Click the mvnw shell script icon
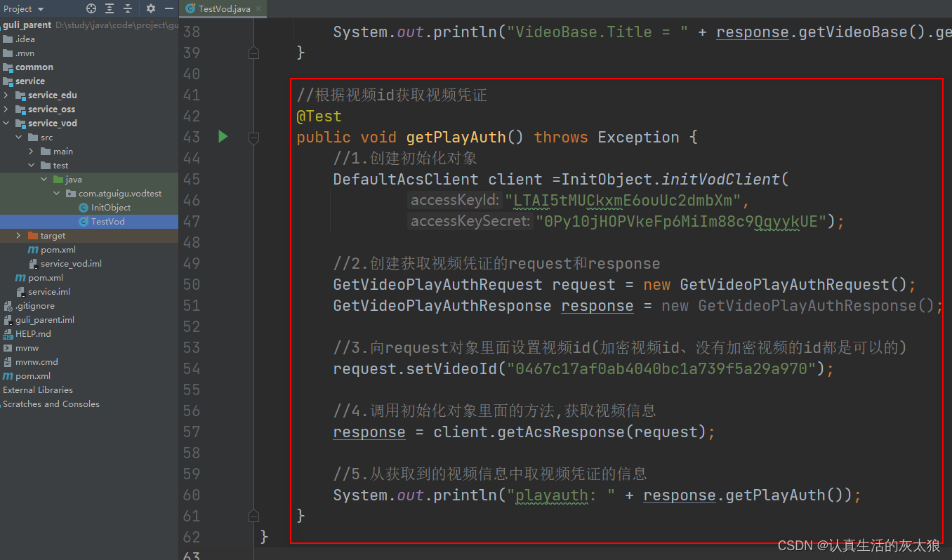The width and height of the screenshot is (952, 560). pos(8,348)
